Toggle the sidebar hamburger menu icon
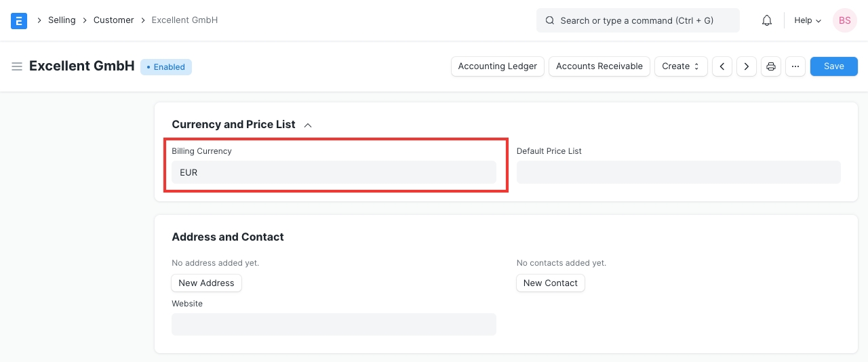Screen dimensions: 868x362 pyautogui.click(x=17, y=66)
